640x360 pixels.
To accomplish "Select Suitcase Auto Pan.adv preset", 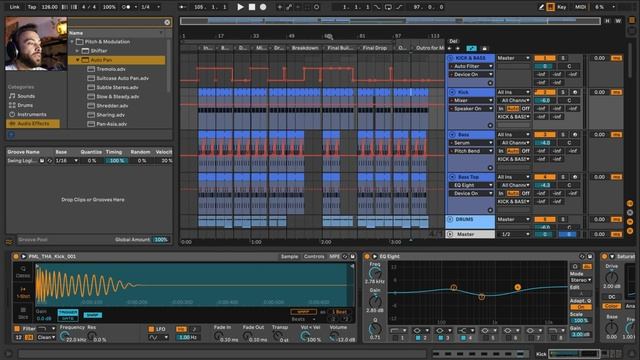I will pos(122,78).
